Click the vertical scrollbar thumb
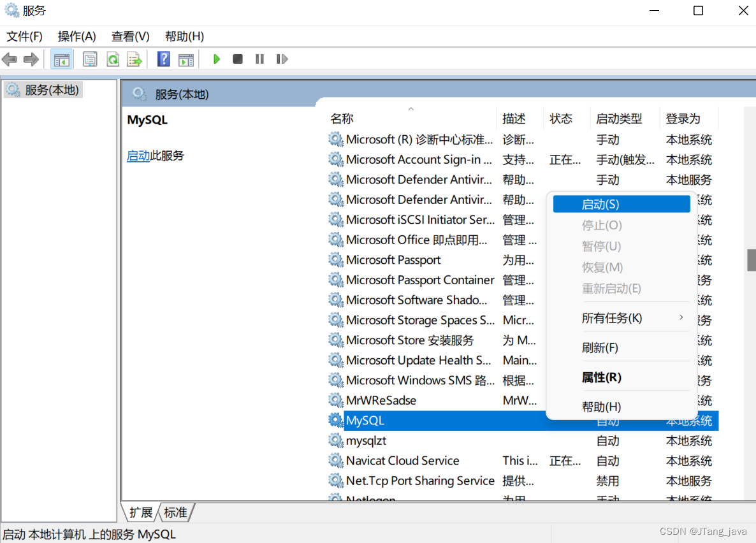The image size is (756, 543). click(x=751, y=260)
